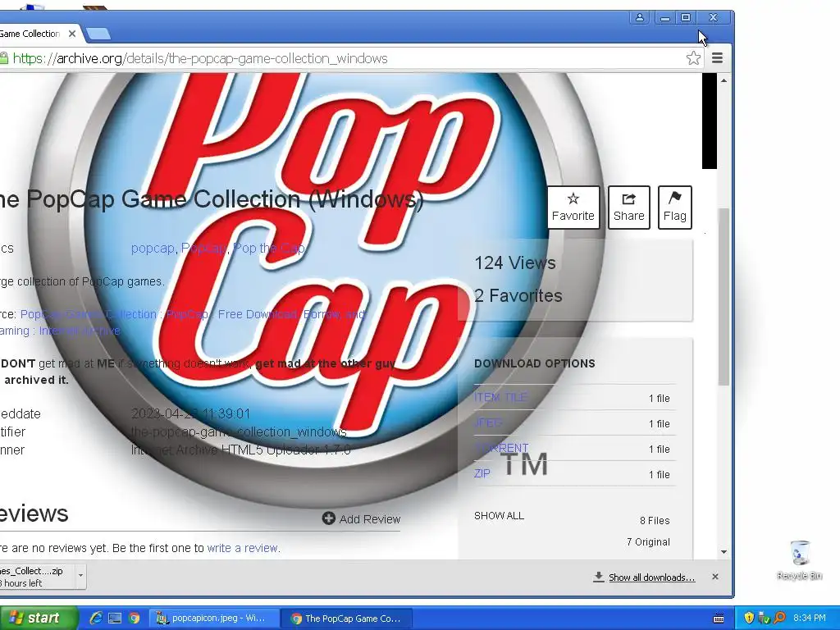Follow the 'write a review' link
This screenshot has height=630, width=840.
242,548
